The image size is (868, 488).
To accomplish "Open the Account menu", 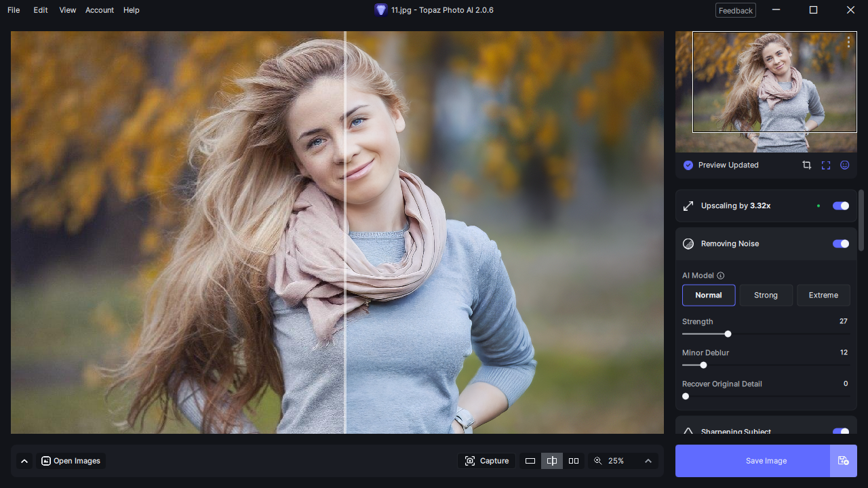I will point(99,10).
